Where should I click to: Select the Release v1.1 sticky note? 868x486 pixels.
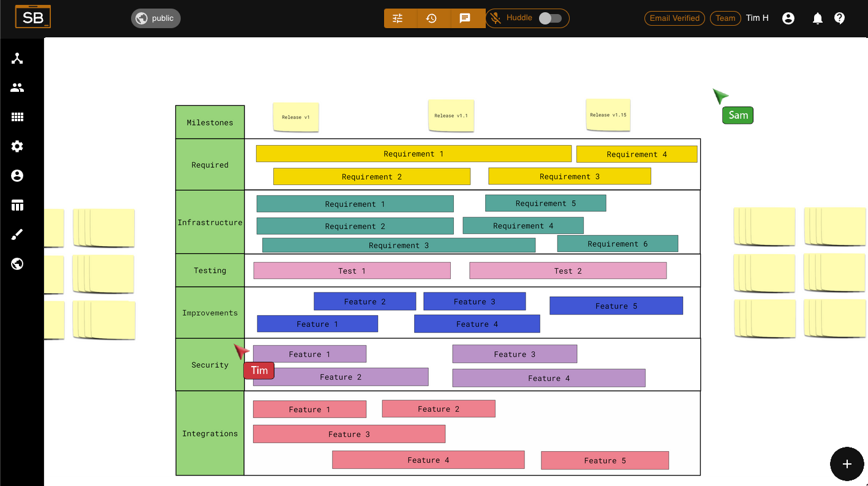[451, 116]
